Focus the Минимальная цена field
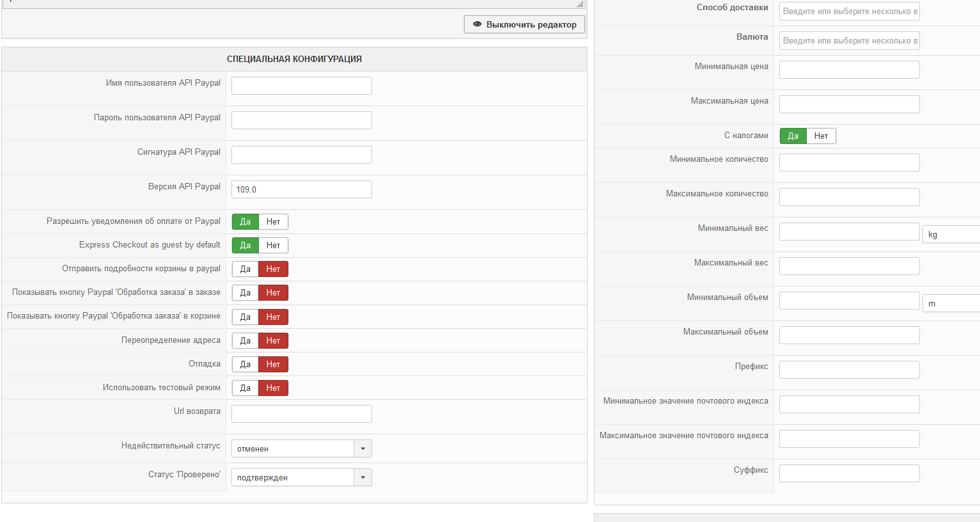This screenshot has height=522, width=980. [850, 70]
